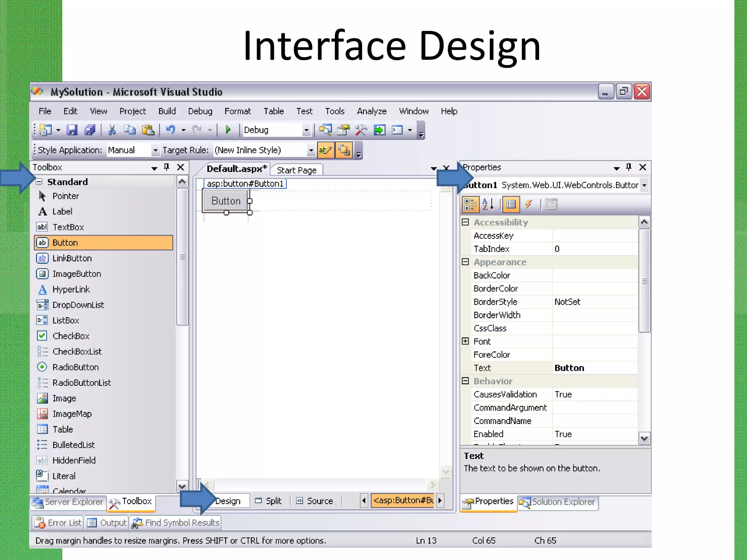This screenshot has height=560, width=747.
Task: Open the Format menu
Action: [237, 111]
